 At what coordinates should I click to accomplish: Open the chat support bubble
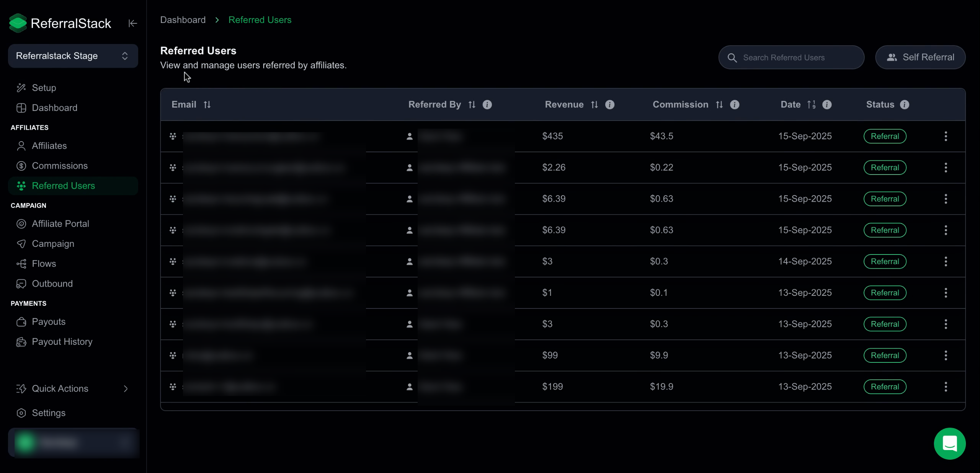[x=949, y=444]
